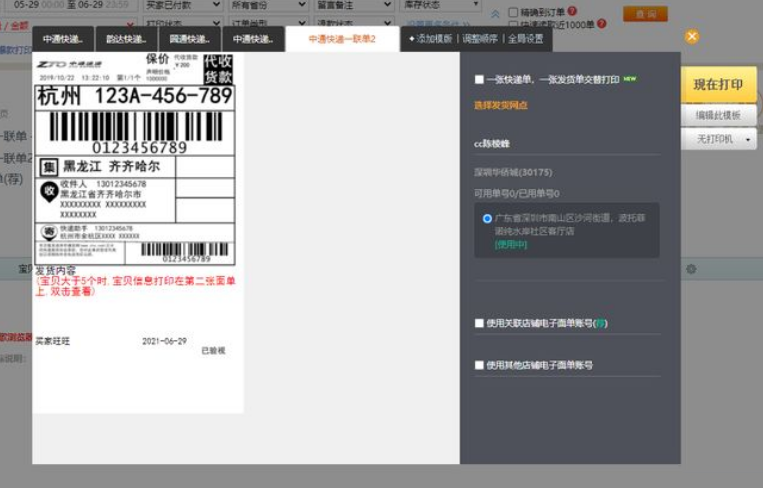This screenshot has height=488, width=763.
Task: Check 使用关联店铺电子面单账号(荐)
Action: (479, 323)
